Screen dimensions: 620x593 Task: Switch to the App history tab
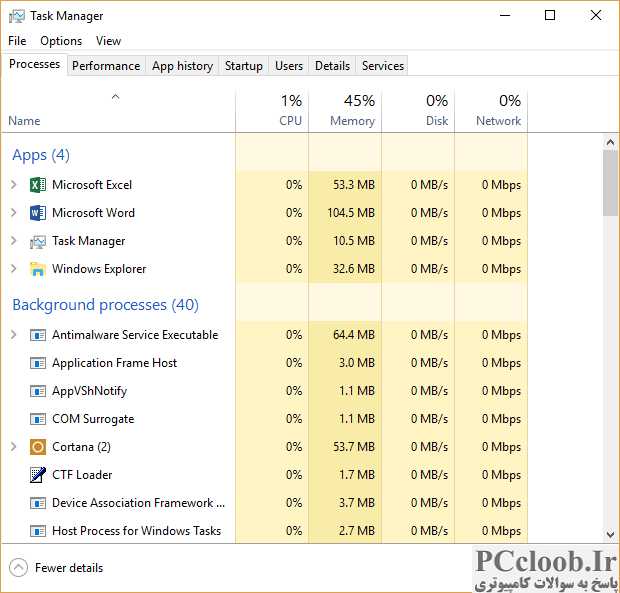(x=182, y=66)
